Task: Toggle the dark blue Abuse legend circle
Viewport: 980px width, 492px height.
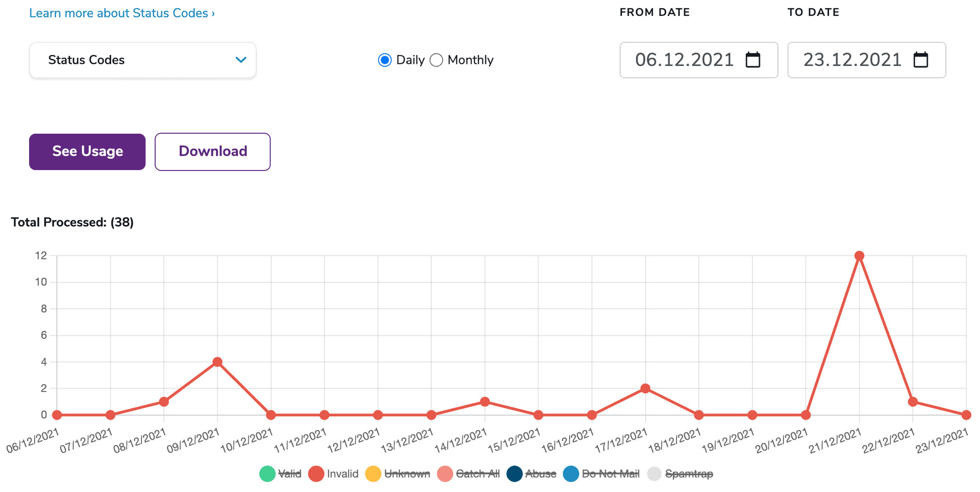Action: pyautogui.click(x=514, y=474)
